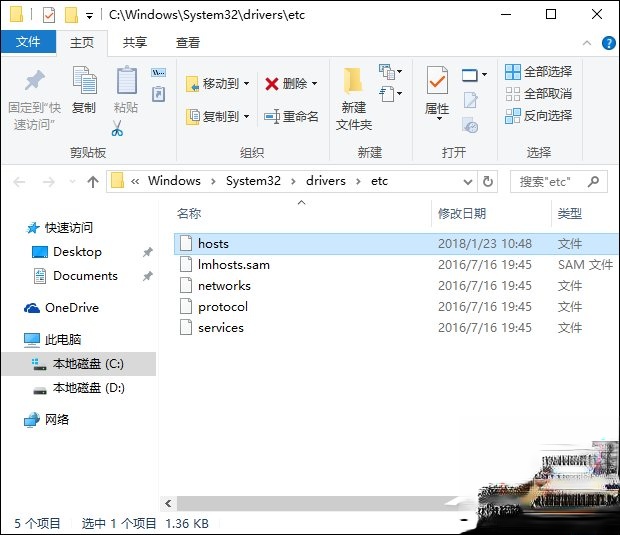Click drivers in the address breadcrumb
The image size is (620, 535).
[326, 181]
